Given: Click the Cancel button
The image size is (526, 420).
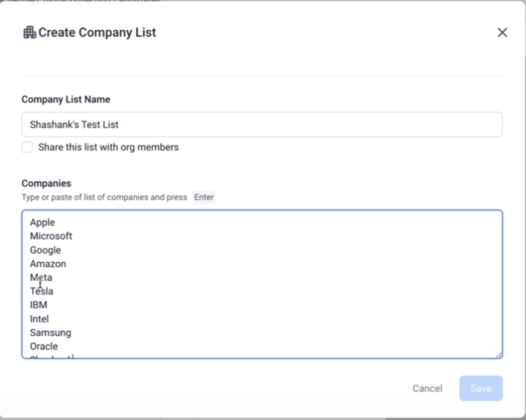Looking at the screenshot, I should (427, 388).
